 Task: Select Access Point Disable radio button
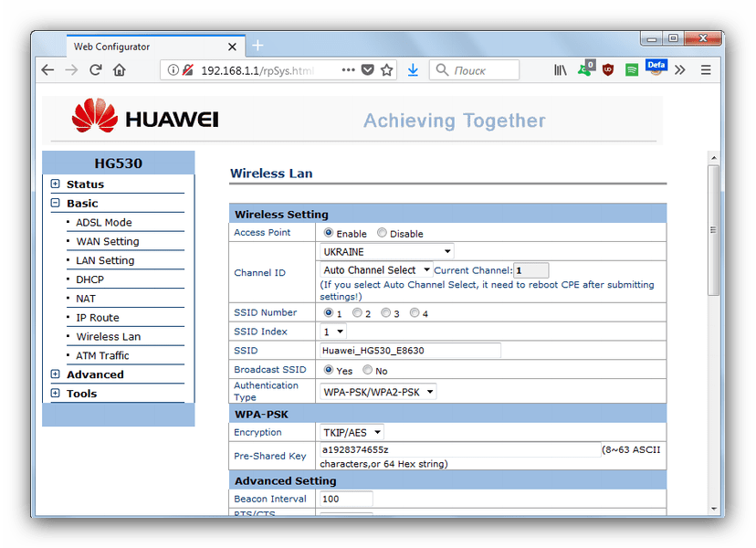click(x=382, y=233)
